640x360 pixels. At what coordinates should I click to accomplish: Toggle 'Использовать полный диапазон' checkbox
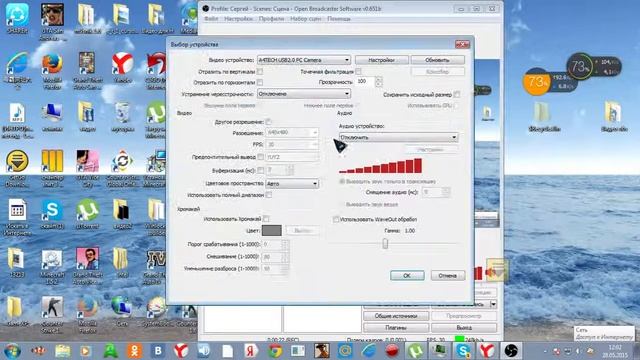(269, 195)
